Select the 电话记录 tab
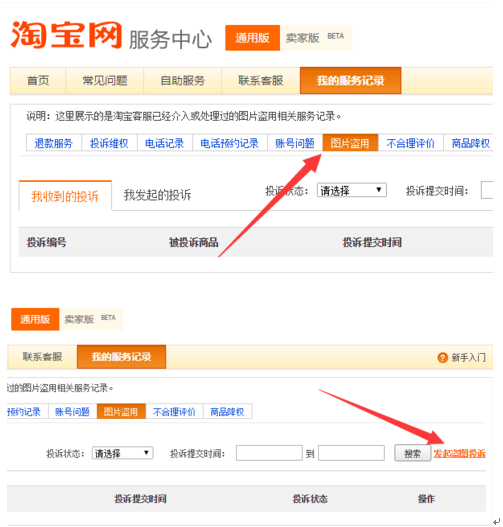The width and height of the screenshot is (503, 527). point(165,143)
